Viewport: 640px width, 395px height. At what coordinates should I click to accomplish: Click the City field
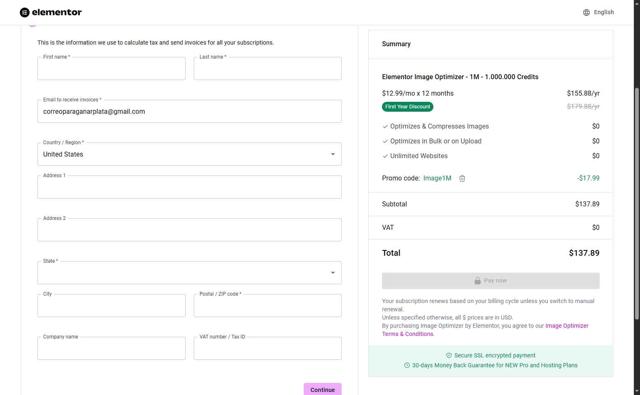click(x=111, y=306)
